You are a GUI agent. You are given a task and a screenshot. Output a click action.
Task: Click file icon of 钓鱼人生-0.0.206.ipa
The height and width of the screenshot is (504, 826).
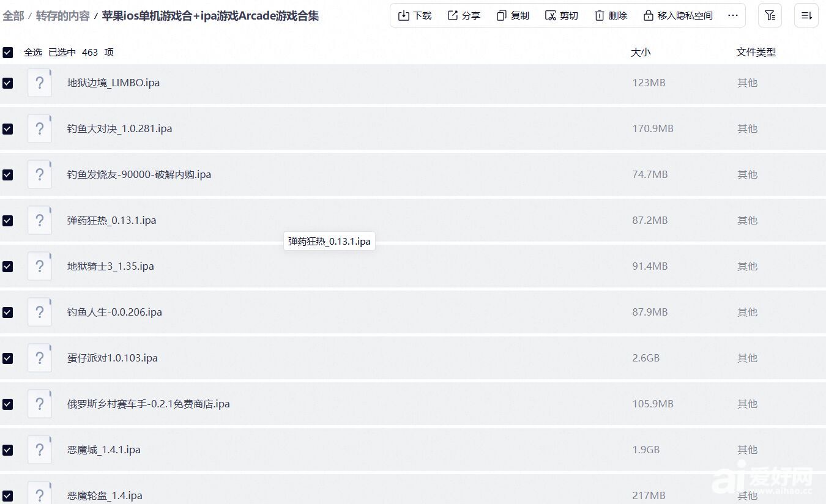pyautogui.click(x=40, y=312)
